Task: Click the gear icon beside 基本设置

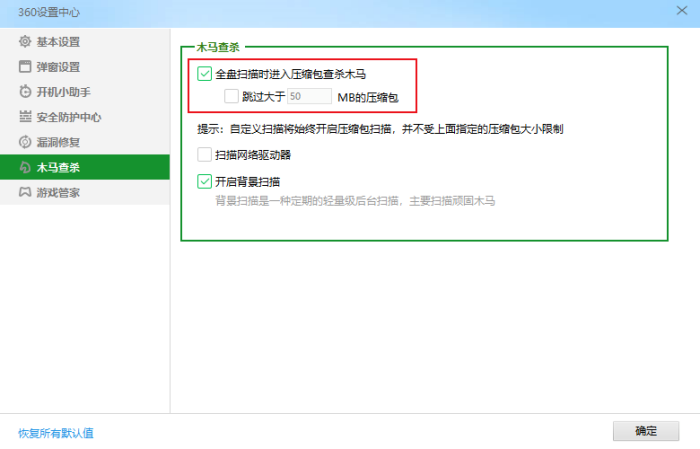Action: [x=25, y=42]
